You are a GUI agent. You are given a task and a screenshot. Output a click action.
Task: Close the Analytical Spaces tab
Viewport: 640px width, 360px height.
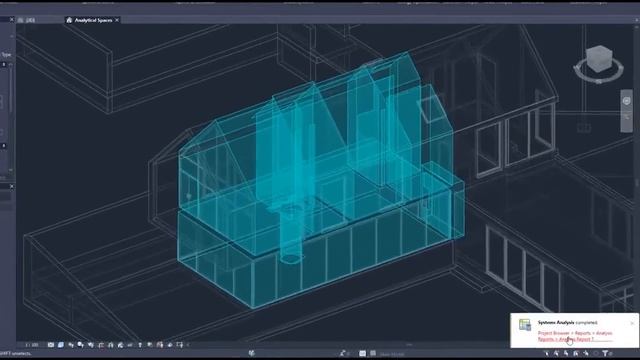coord(117,20)
